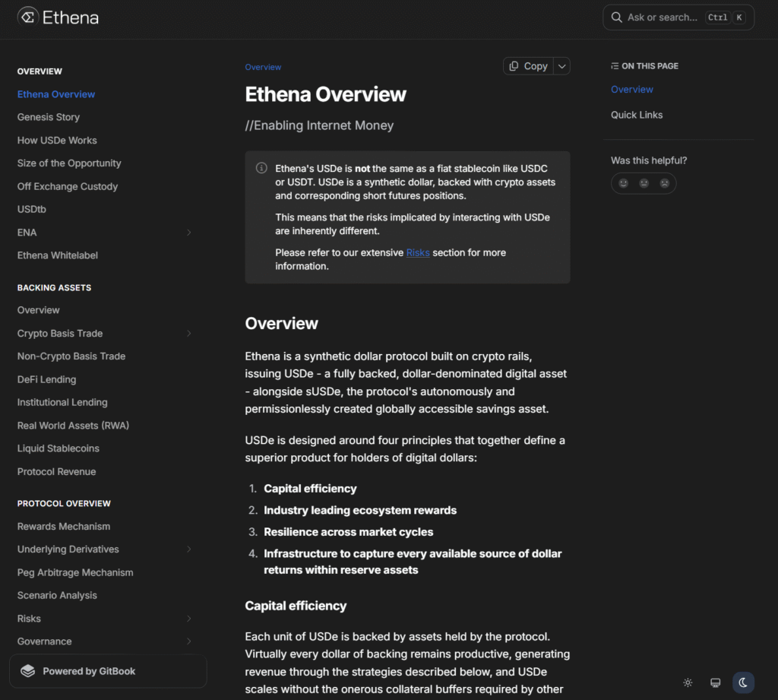Open Underlying Derivatives page
The height and width of the screenshot is (700, 778).
click(68, 549)
